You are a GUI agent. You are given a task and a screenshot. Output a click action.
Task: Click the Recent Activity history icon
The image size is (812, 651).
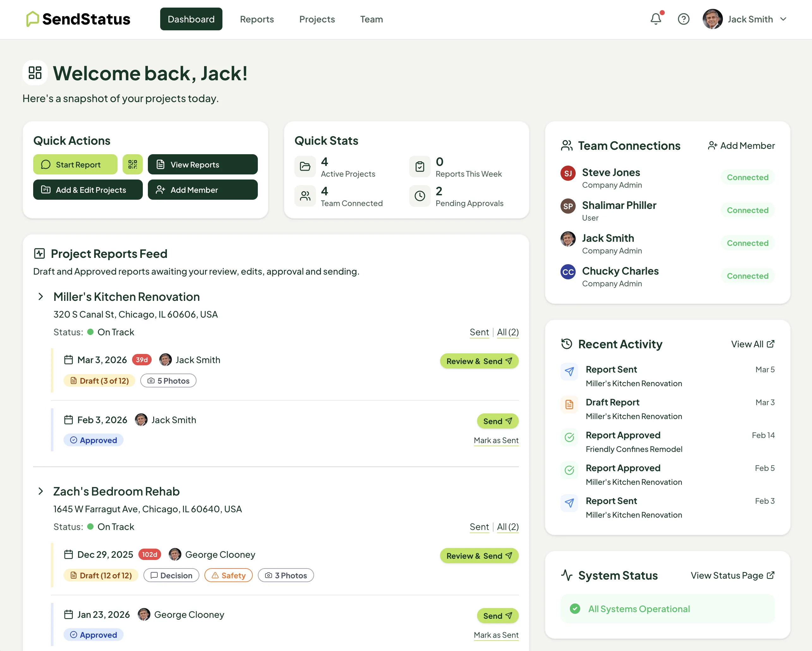(566, 344)
